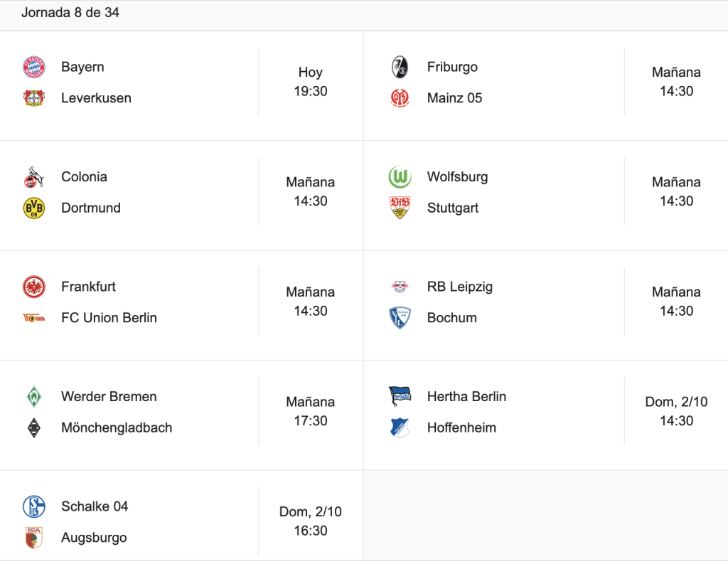
Task: Click the Jornada 8 de 34 header
Action: point(70,13)
